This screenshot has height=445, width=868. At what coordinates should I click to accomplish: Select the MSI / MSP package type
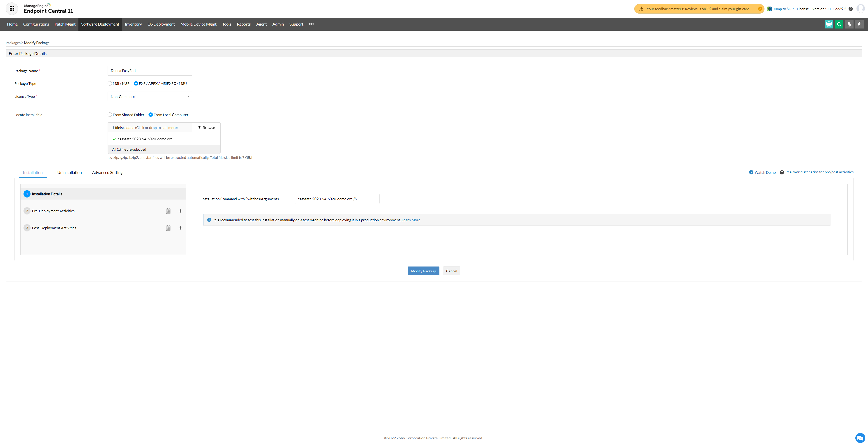coord(110,84)
